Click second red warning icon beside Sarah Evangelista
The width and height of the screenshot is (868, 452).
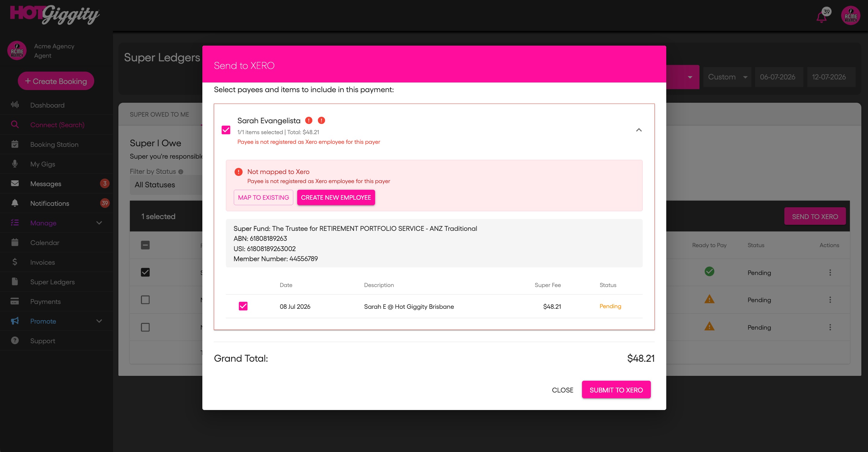pyautogui.click(x=321, y=120)
